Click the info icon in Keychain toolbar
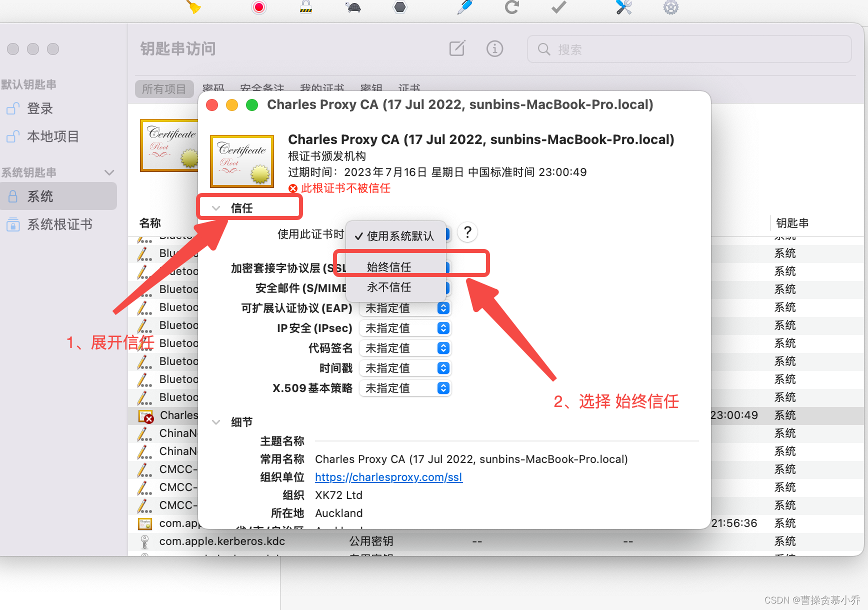The image size is (868, 610). (495, 48)
